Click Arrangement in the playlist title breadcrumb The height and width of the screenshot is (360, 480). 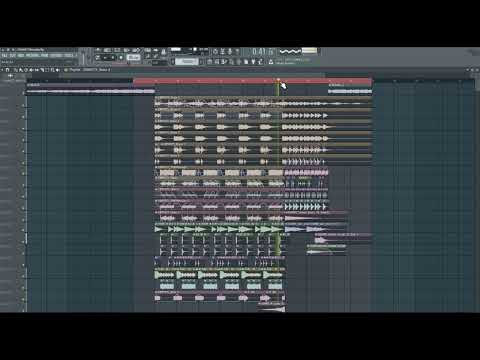point(90,70)
